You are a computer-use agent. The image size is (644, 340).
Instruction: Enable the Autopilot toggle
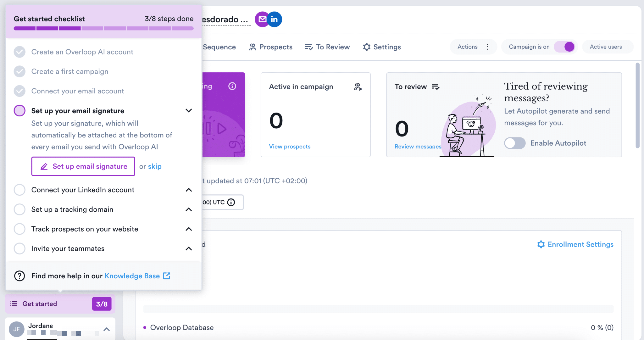click(515, 143)
